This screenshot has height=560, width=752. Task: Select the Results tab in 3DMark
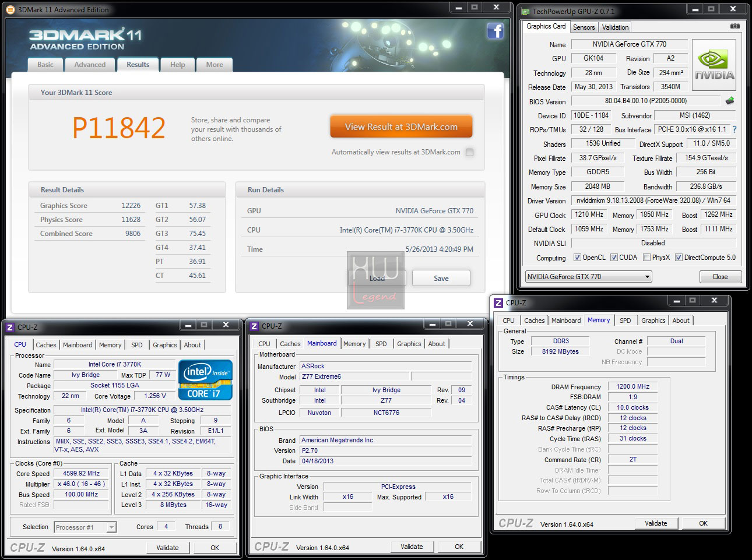[x=138, y=65]
